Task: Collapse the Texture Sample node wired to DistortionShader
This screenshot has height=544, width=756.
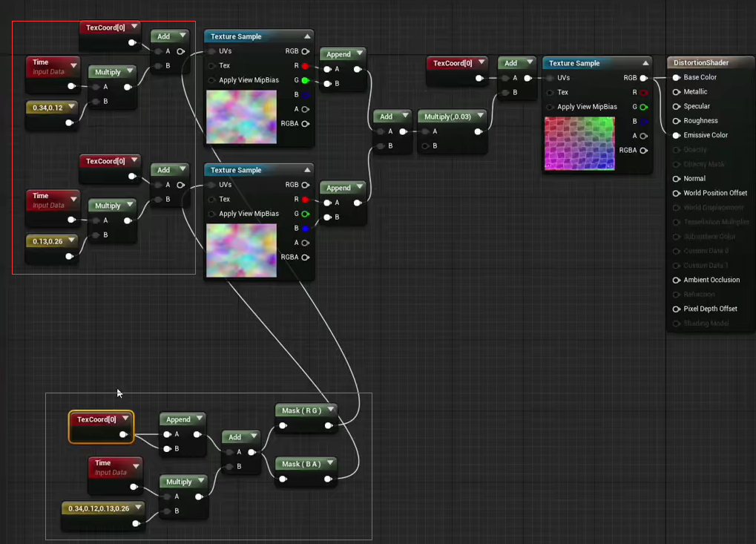Action: coord(645,62)
